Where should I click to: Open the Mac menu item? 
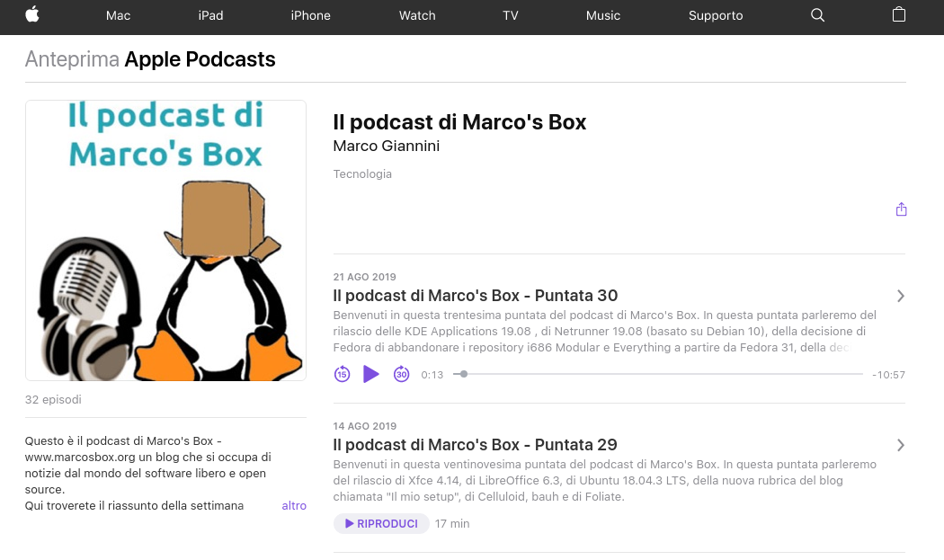tap(118, 15)
